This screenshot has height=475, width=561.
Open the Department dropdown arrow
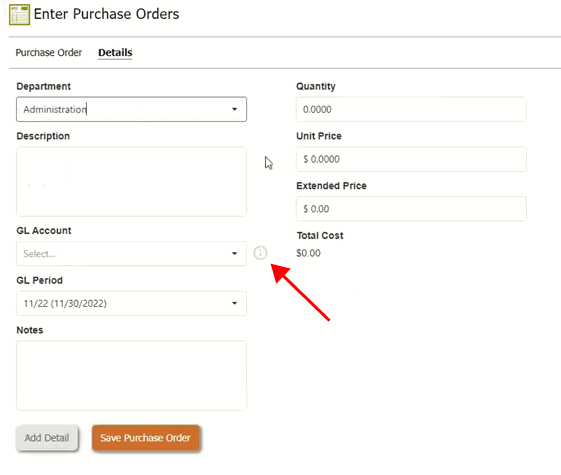point(234,109)
